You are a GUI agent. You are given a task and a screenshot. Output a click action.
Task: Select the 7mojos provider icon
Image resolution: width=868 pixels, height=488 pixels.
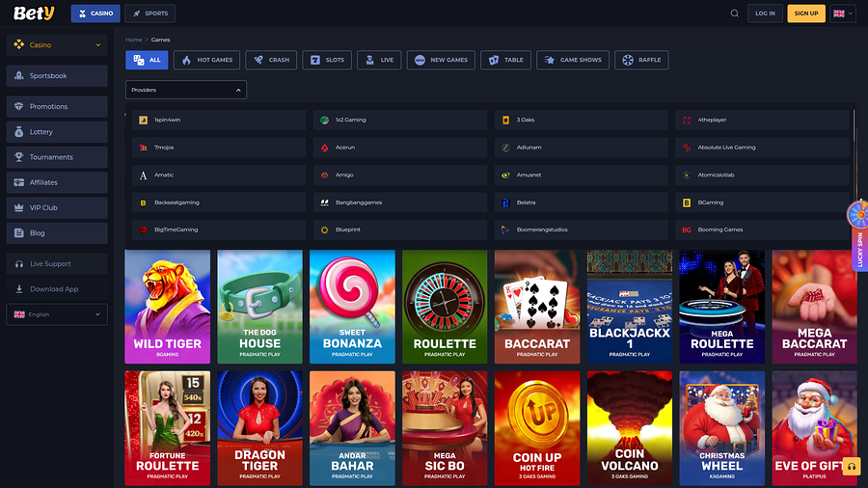144,148
